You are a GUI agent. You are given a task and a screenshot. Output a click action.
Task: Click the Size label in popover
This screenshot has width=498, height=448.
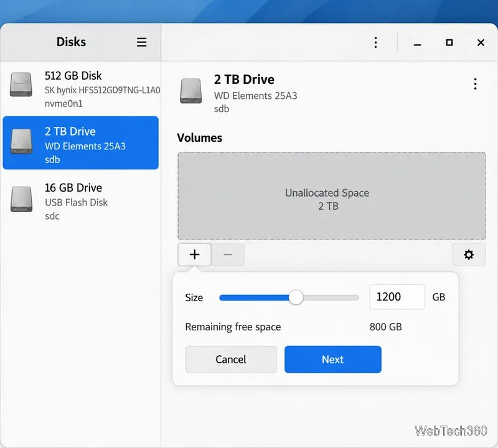coord(194,297)
